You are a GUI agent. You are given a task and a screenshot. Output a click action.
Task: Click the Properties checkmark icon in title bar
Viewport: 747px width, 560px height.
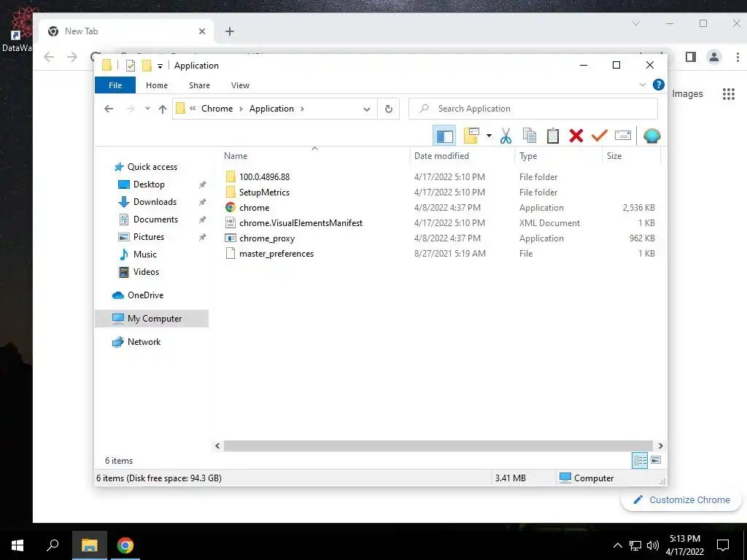131,66
